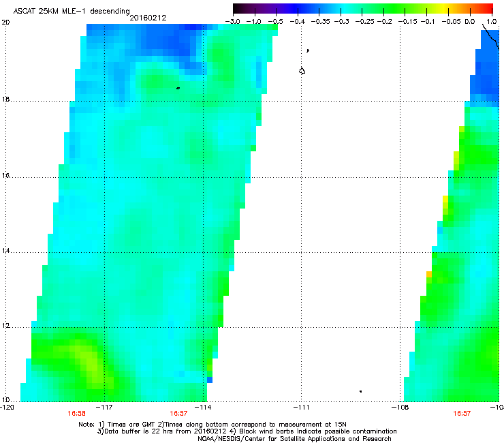This screenshot has height=443, width=504.
Task: Click the small island outline near 18N
Action: tap(178, 88)
